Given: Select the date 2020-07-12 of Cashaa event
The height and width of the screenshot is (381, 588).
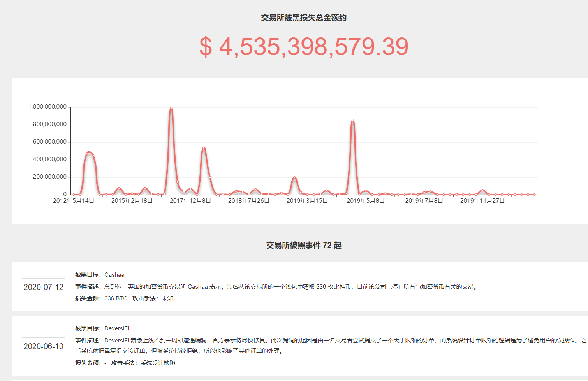Looking at the screenshot, I should click(44, 288).
